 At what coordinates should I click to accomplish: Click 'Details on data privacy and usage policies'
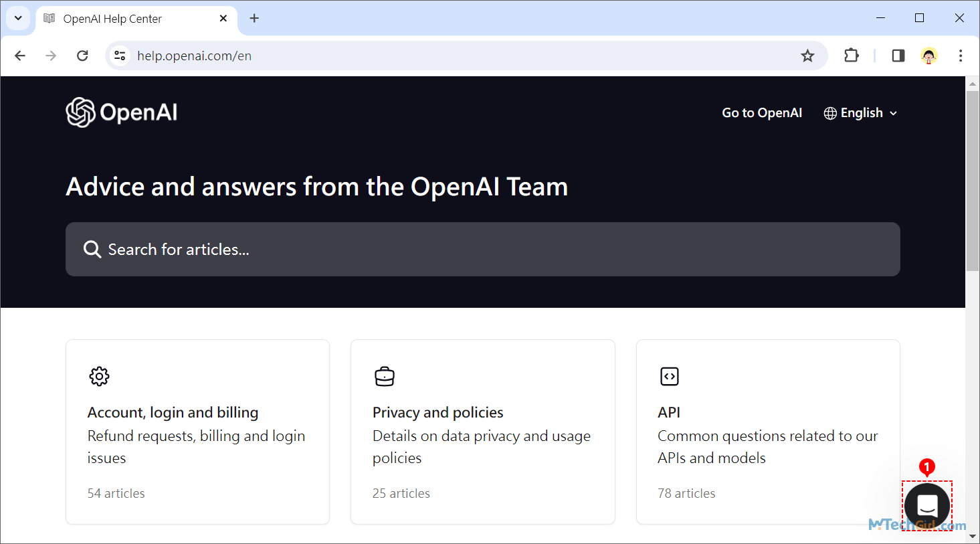point(482,447)
